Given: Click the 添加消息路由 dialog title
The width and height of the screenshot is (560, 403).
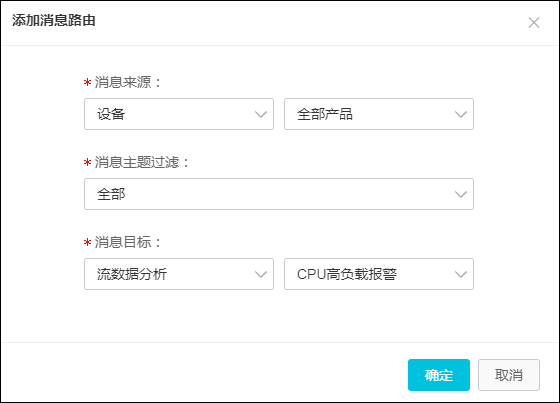Looking at the screenshot, I should coord(54,20).
